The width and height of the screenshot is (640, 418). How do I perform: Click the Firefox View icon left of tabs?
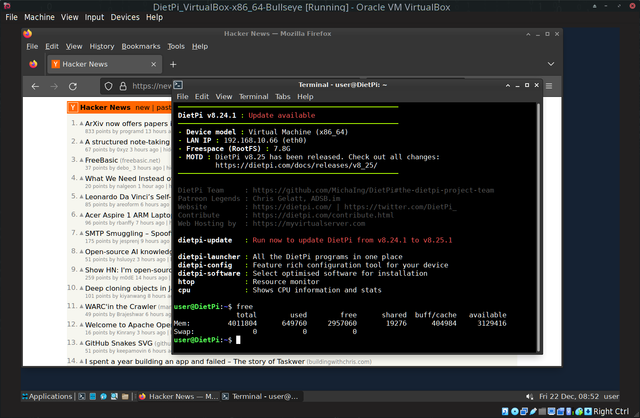33,64
